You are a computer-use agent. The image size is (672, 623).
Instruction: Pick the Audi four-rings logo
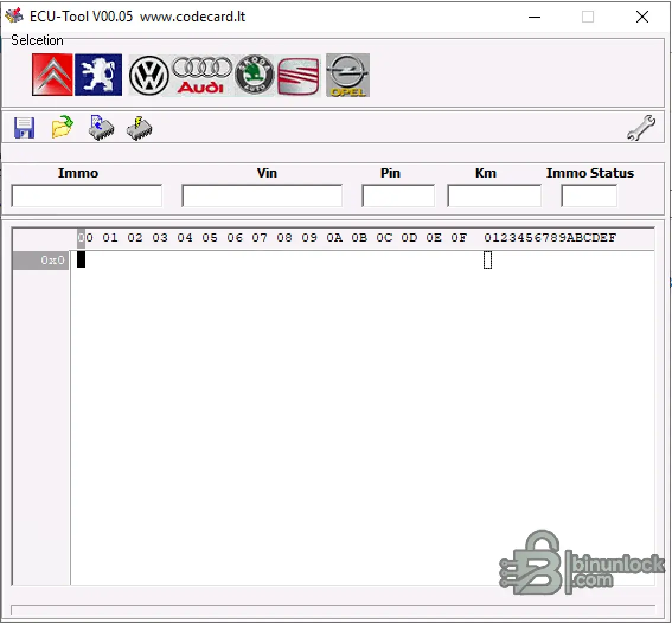(x=201, y=75)
